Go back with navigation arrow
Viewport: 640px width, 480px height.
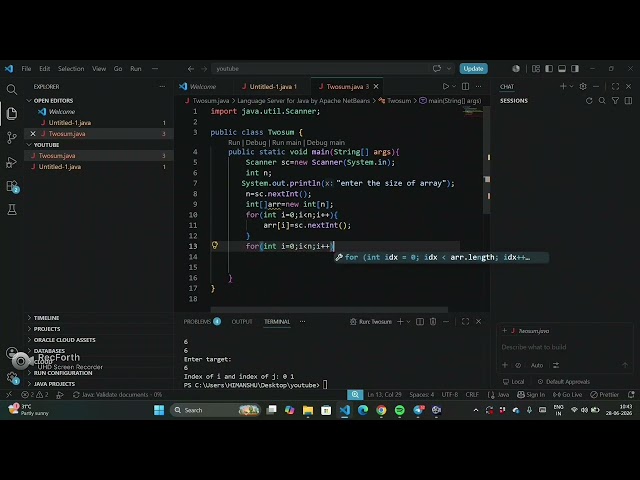(191, 69)
